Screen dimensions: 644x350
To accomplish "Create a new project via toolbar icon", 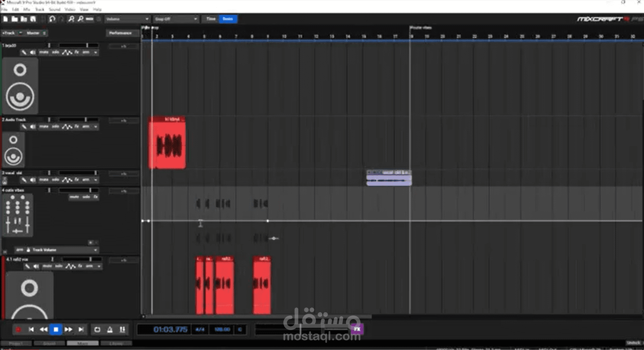I will point(5,19).
